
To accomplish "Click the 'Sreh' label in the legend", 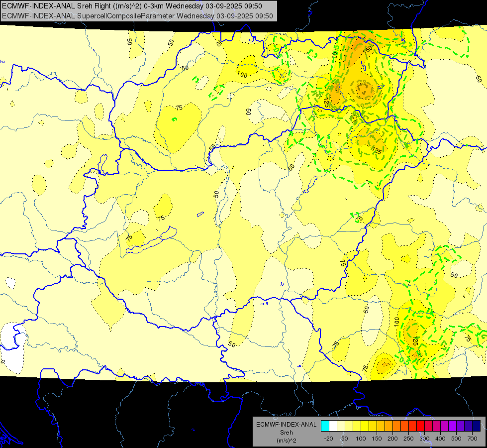I will 287,432.
